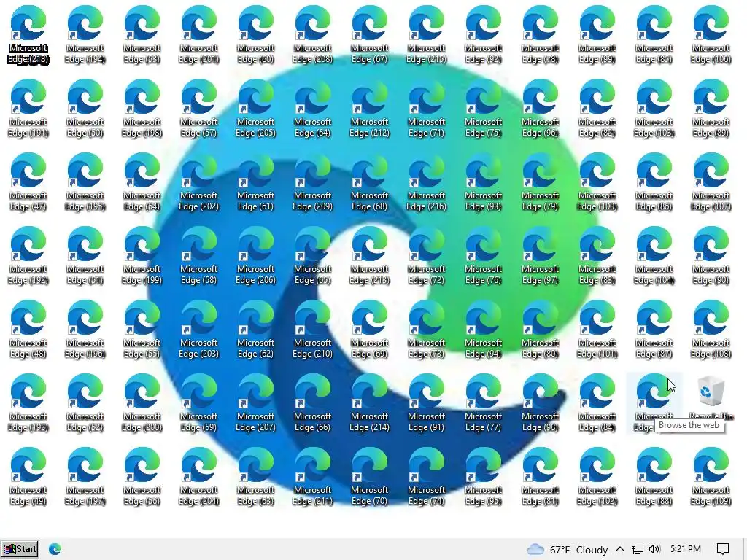This screenshot has width=747, height=560.
Task: Select the Microsoft Edge (58) shortcut
Action: pos(198,256)
